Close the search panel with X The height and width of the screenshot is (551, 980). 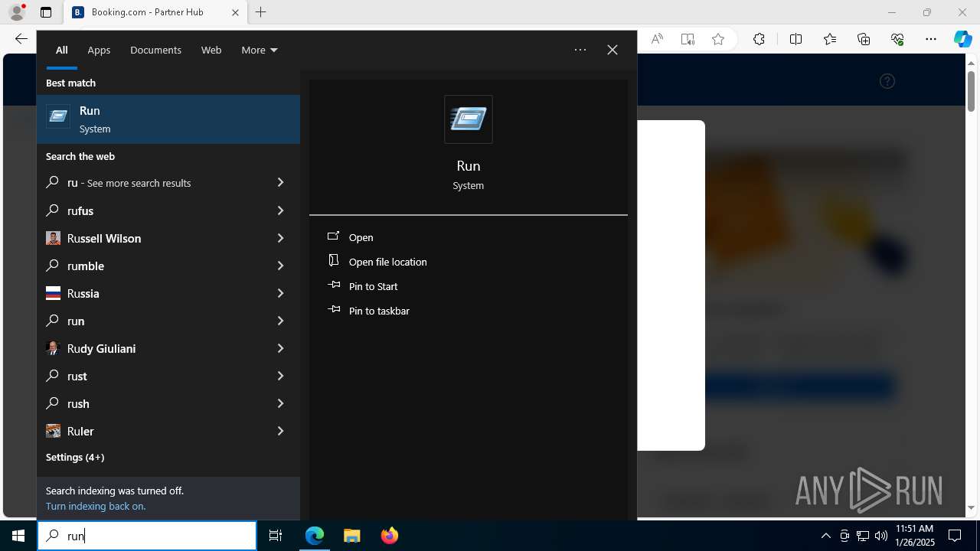tap(612, 50)
